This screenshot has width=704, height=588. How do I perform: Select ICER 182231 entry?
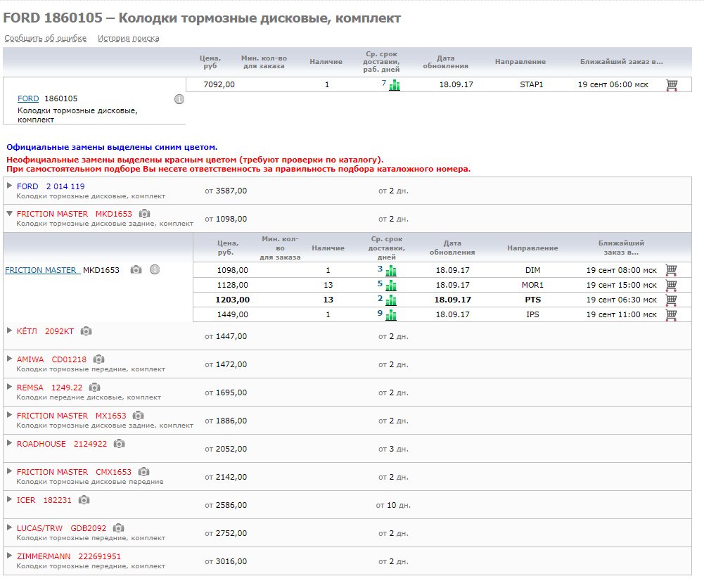pyautogui.click(x=44, y=500)
